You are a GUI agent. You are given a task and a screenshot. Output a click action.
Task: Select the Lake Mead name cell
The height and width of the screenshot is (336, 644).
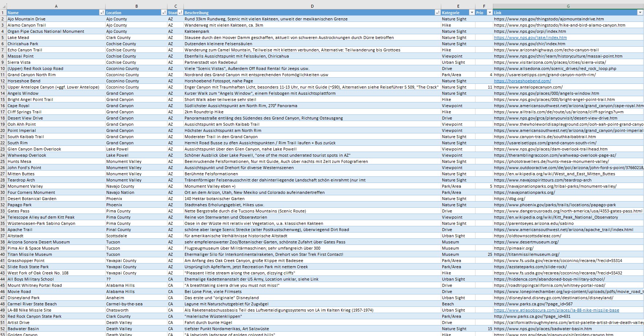(x=56, y=38)
